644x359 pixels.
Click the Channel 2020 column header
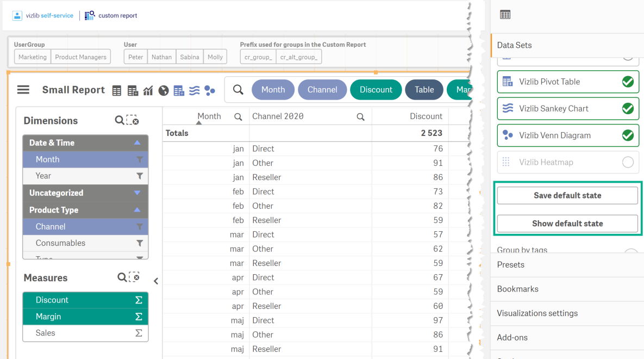point(278,116)
